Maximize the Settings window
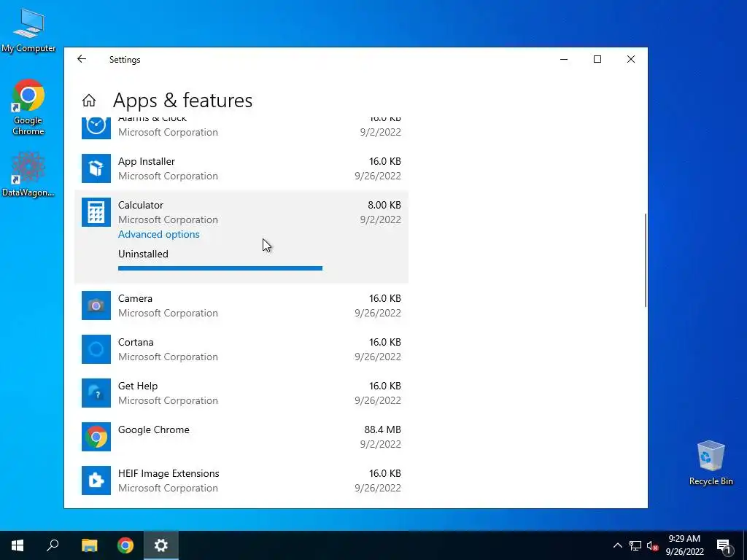 [x=597, y=59]
